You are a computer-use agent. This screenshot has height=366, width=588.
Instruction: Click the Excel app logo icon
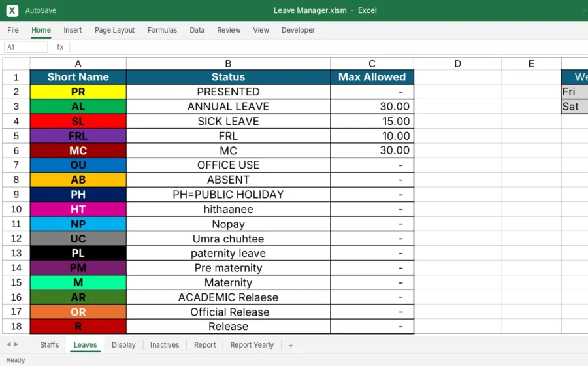click(x=12, y=10)
